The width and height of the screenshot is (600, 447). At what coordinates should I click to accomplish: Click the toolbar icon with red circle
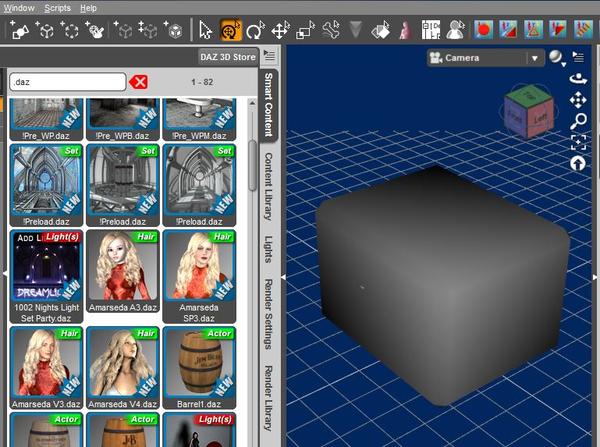(484, 30)
